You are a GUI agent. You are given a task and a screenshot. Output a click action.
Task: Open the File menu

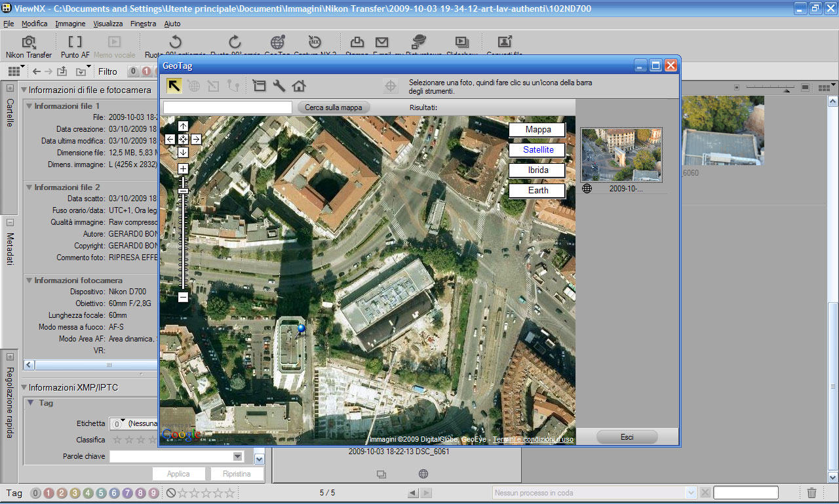point(9,24)
